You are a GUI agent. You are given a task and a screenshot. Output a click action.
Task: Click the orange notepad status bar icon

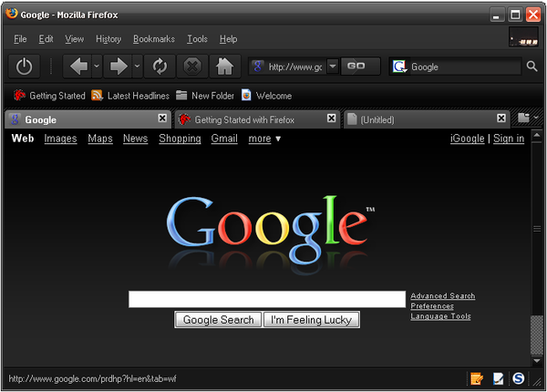pyautogui.click(x=477, y=378)
